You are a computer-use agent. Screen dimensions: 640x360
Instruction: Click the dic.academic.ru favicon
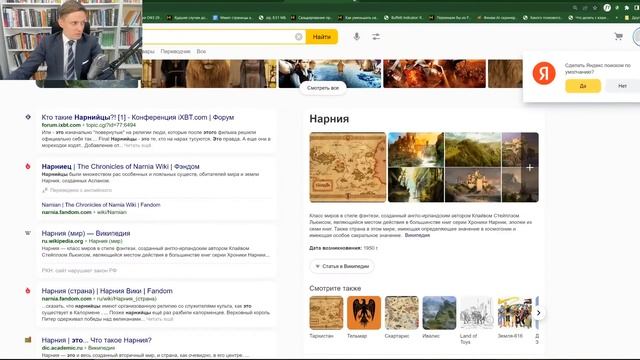click(x=28, y=340)
